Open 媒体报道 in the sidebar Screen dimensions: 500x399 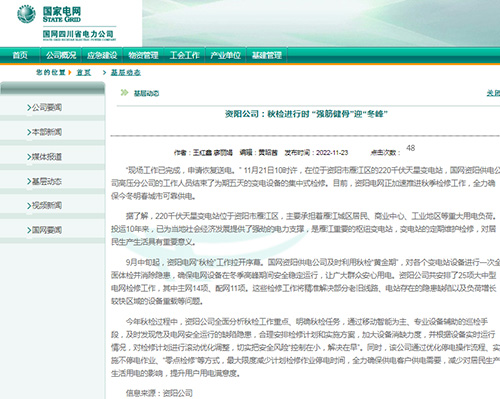(x=47, y=157)
